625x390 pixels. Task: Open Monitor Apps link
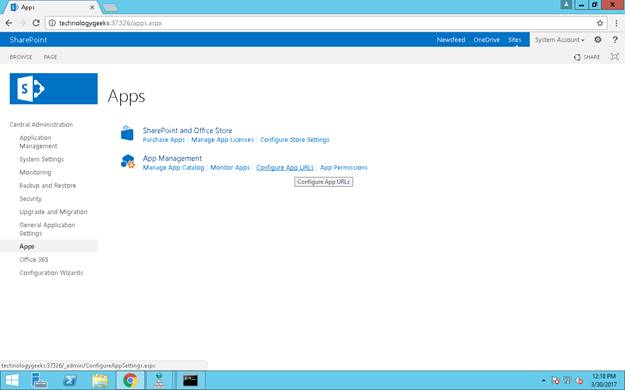coord(230,167)
